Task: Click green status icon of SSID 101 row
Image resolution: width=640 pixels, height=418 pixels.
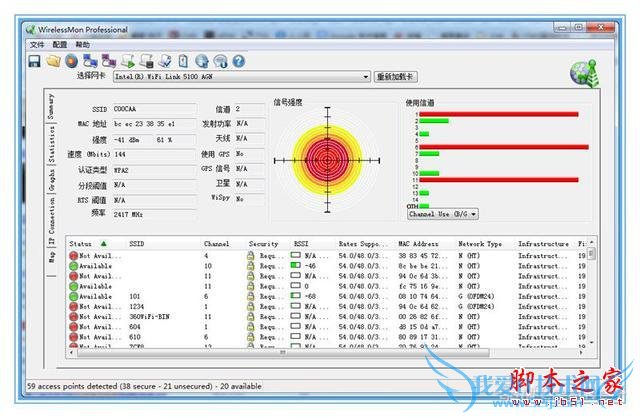Action: pos(73,296)
